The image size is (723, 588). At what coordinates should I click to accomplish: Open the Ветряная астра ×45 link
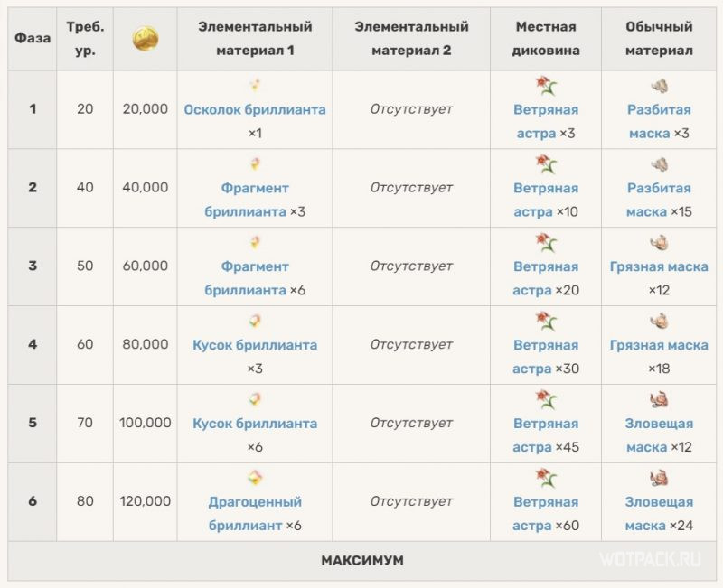(x=546, y=435)
